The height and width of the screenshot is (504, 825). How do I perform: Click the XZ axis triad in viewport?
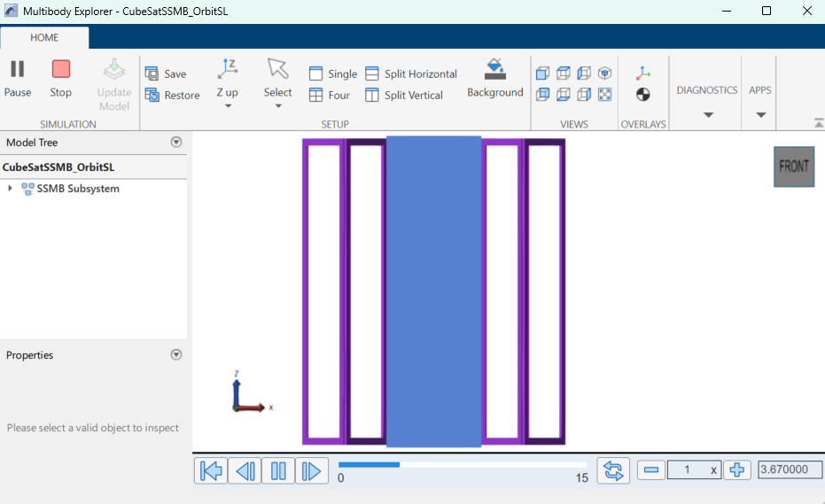click(x=252, y=392)
